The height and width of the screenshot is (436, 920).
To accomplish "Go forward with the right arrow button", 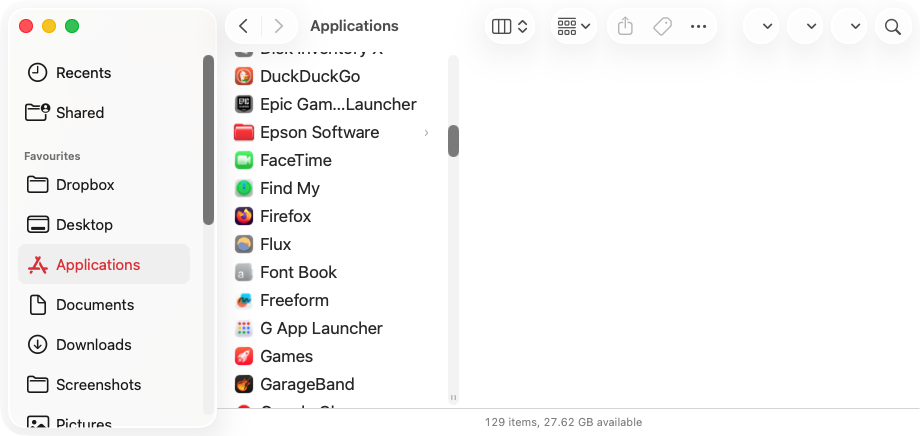I will [279, 26].
